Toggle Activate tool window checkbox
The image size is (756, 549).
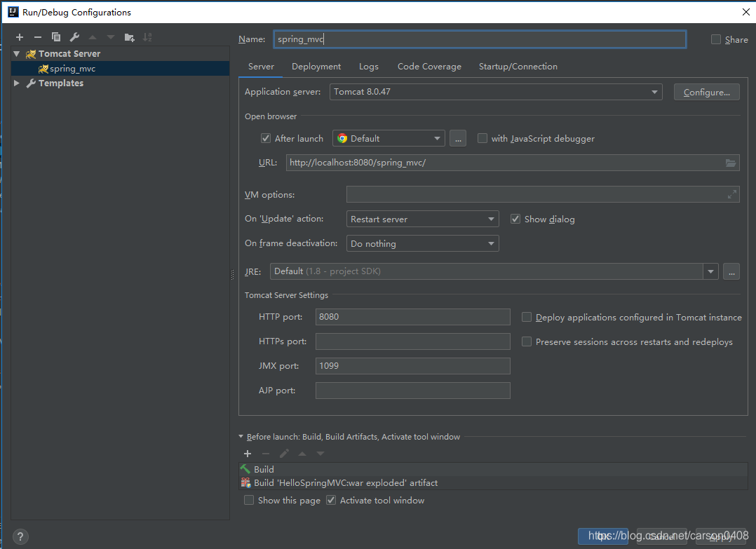pos(331,501)
